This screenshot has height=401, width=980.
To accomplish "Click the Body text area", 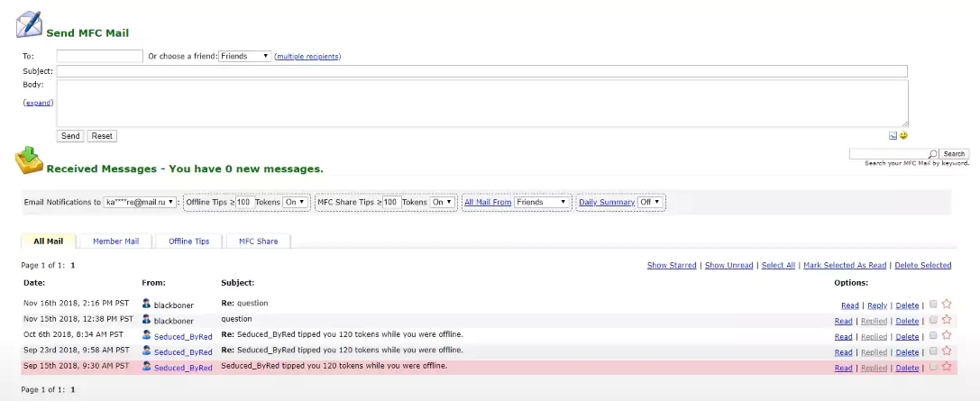I will click(x=481, y=104).
